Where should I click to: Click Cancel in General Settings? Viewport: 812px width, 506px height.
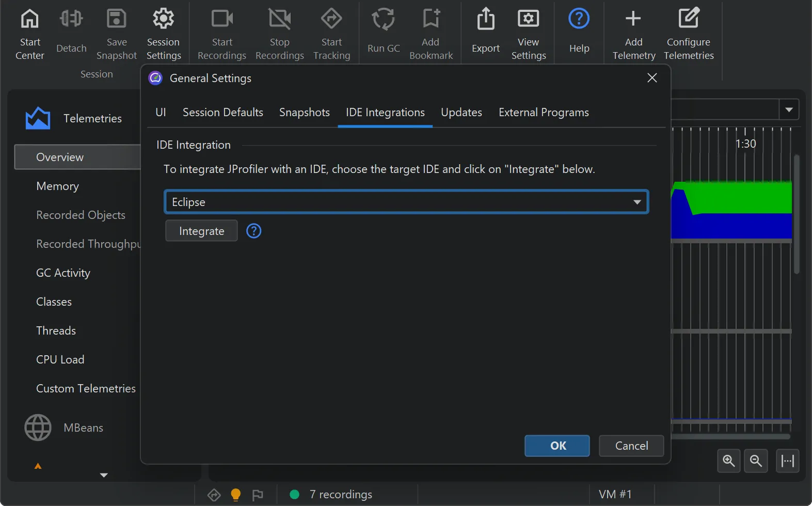click(x=631, y=446)
